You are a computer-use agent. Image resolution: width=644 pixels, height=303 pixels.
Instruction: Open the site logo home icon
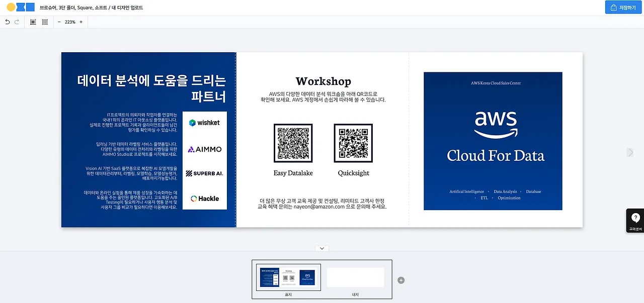[21, 8]
